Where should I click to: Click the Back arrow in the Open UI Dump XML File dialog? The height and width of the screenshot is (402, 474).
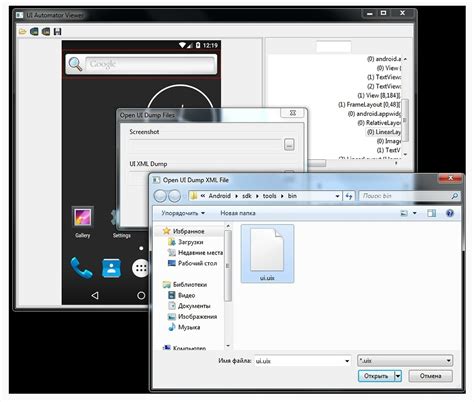[x=160, y=196]
